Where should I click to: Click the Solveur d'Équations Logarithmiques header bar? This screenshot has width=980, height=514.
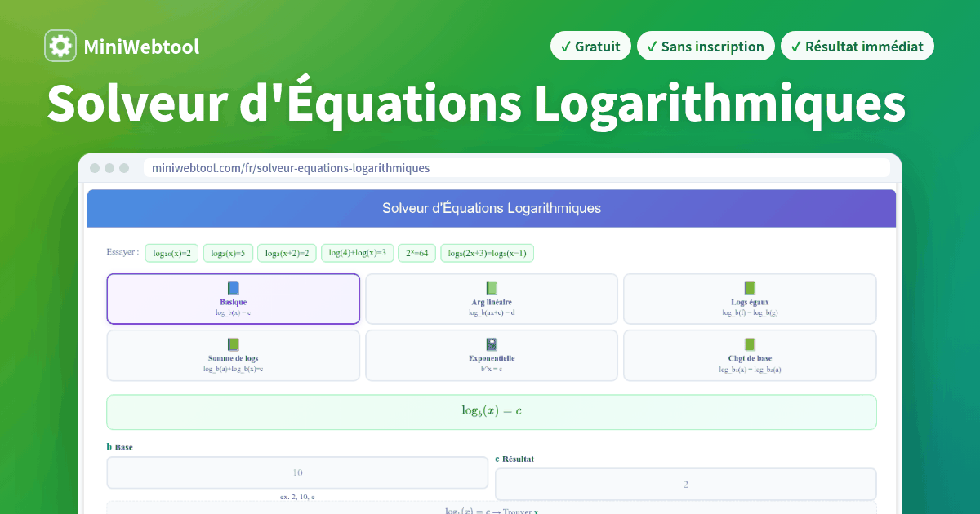point(492,208)
